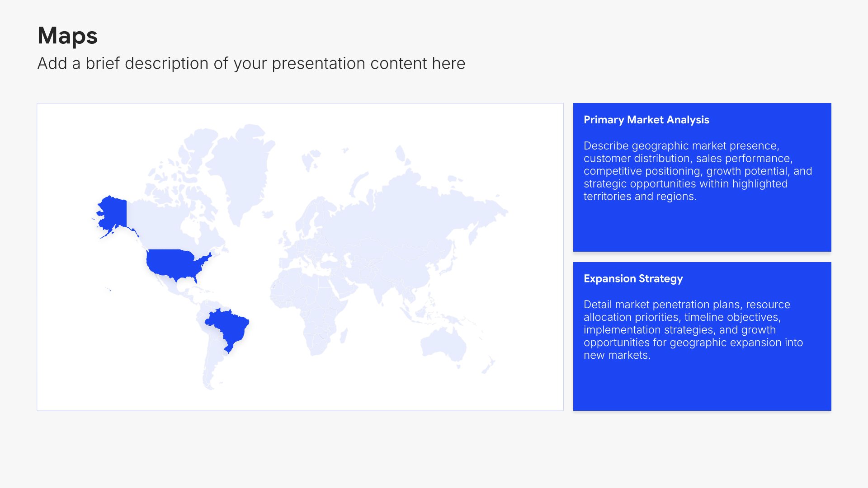Image resolution: width=868 pixels, height=488 pixels.
Task: Select the Madagascar island shape
Action: (344, 335)
